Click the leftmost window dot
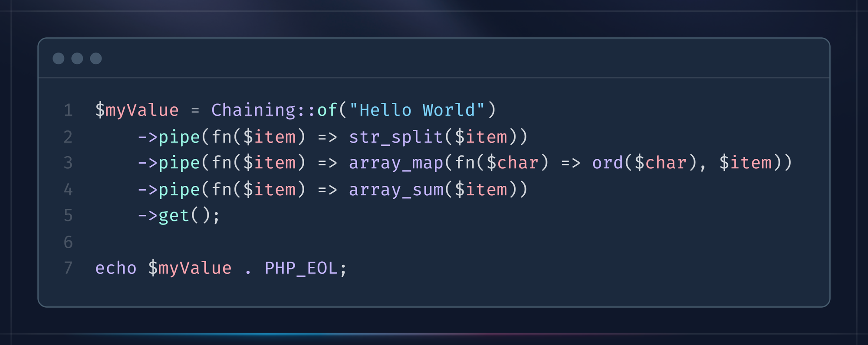This screenshot has width=868, height=345. tap(59, 59)
